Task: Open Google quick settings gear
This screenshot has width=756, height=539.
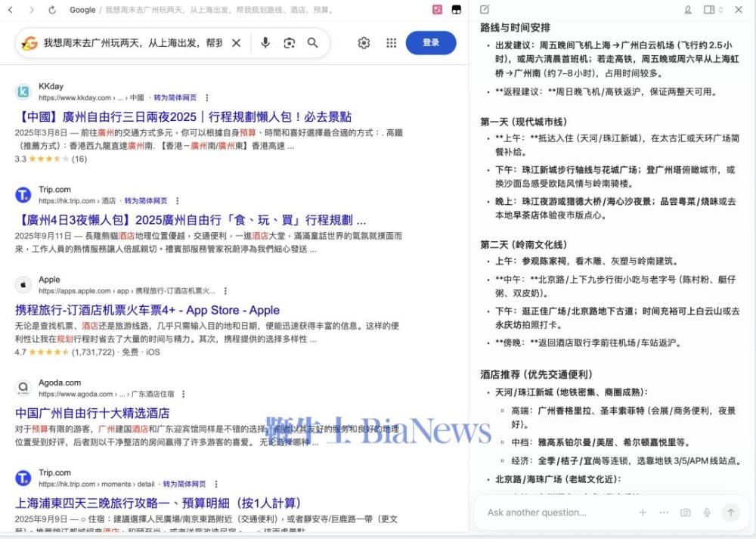Action: (364, 43)
